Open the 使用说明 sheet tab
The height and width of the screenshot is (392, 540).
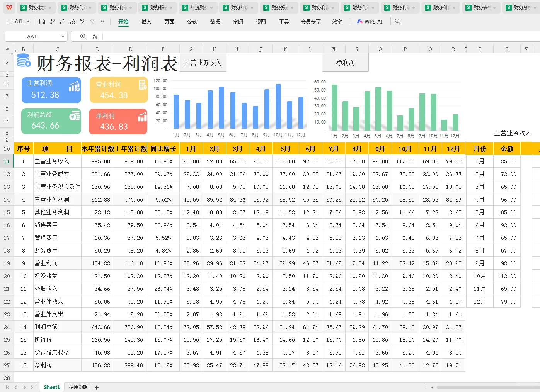(x=78, y=387)
